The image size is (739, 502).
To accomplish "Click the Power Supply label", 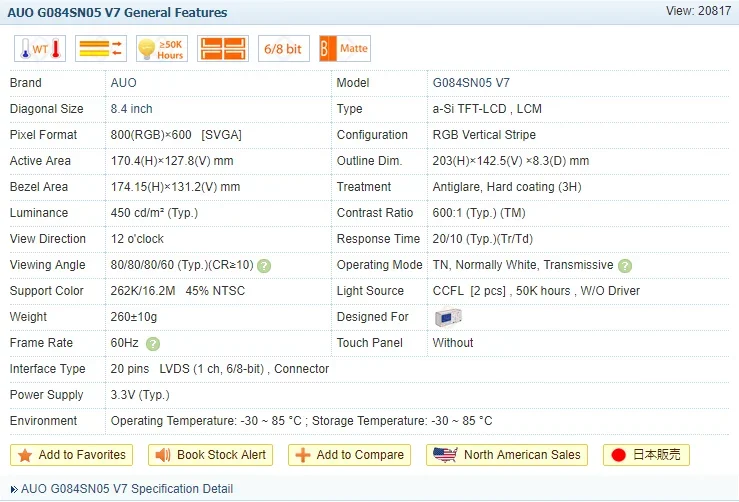I will pos(47,395).
